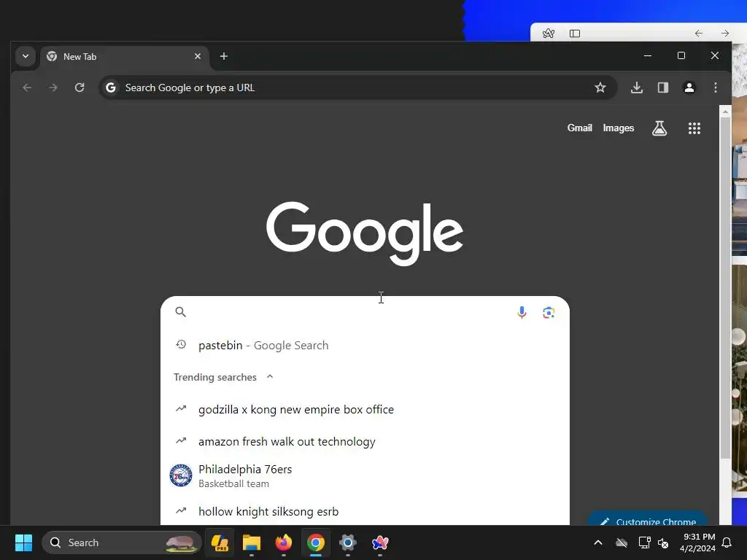Open Google apps grid

(x=694, y=128)
